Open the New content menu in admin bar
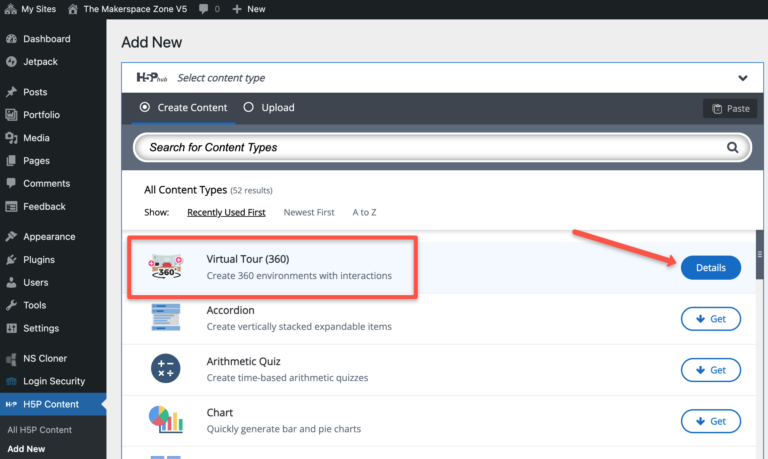Screen dimensions: 768x459 coord(249,8)
